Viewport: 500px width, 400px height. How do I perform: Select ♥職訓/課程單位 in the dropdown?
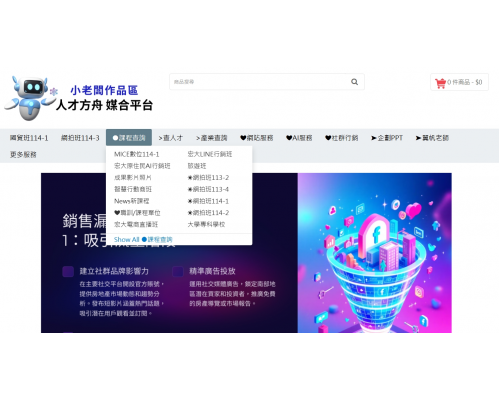point(137,213)
